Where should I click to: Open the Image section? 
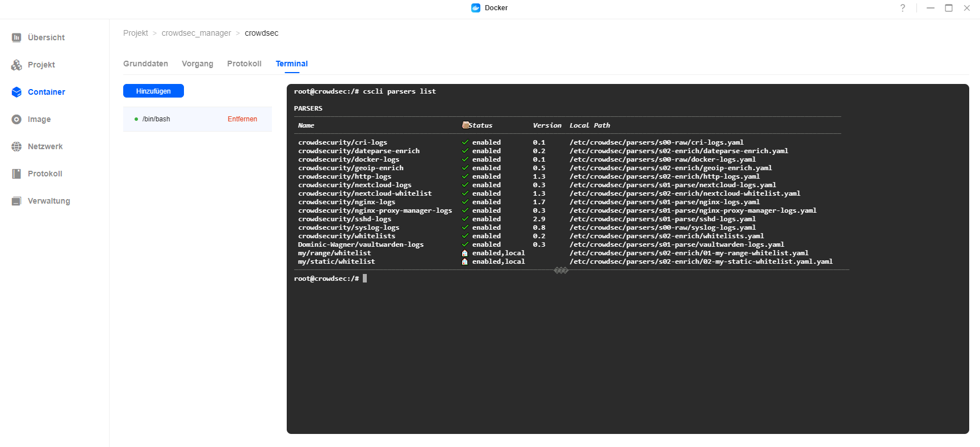coord(39,119)
